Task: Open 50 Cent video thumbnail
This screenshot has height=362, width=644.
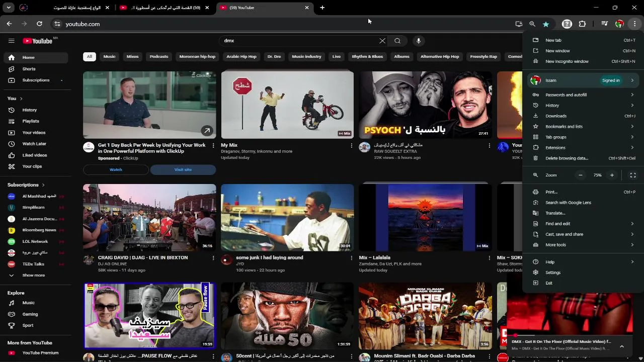Action: (x=287, y=316)
